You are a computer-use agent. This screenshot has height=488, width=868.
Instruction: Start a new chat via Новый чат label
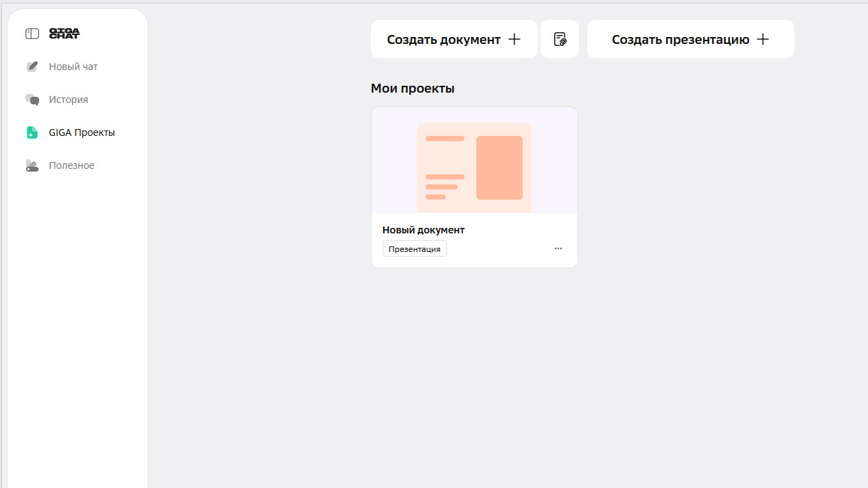tap(73, 67)
